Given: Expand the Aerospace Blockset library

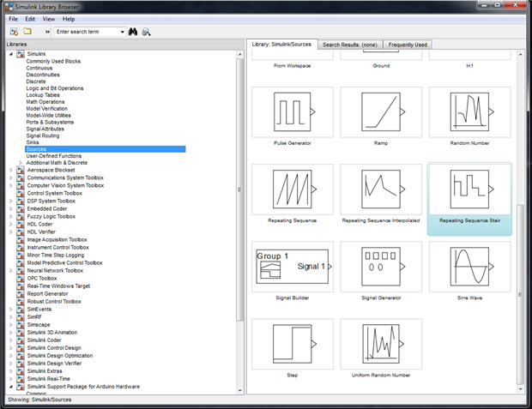Looking at the screenshot, I should (11, 170).
